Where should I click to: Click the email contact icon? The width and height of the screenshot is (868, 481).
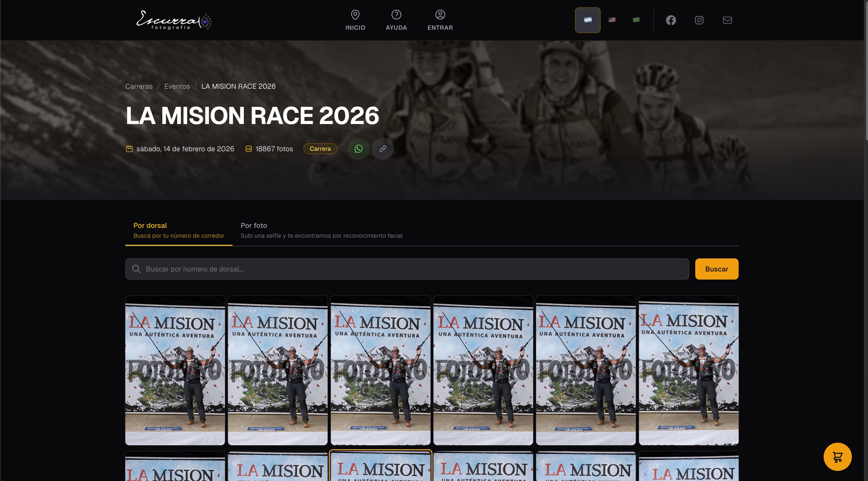point(728,20)
